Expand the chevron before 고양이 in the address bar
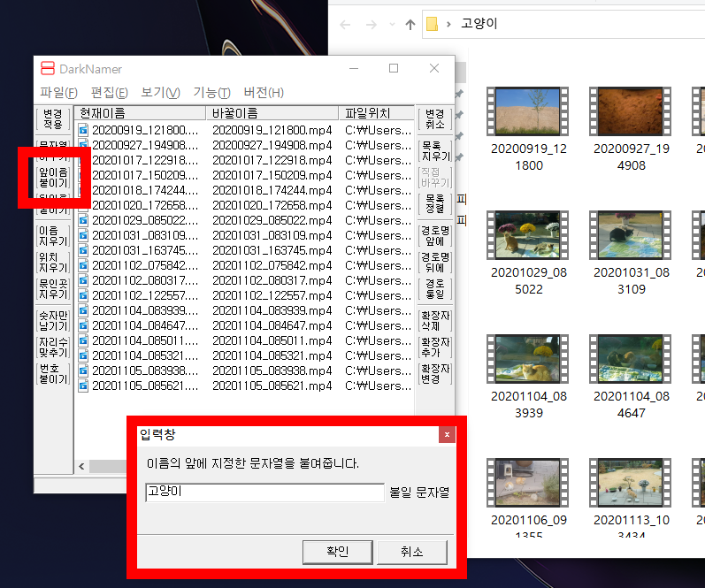Screen dimensions: 705x588 (448, 24)
